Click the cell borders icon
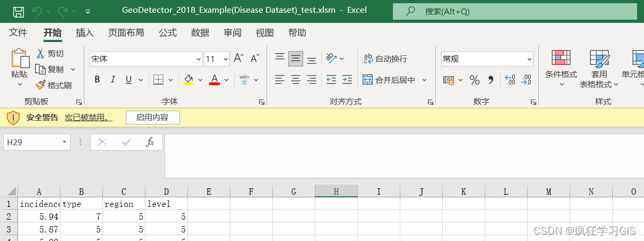 click(x=158, y=80)
